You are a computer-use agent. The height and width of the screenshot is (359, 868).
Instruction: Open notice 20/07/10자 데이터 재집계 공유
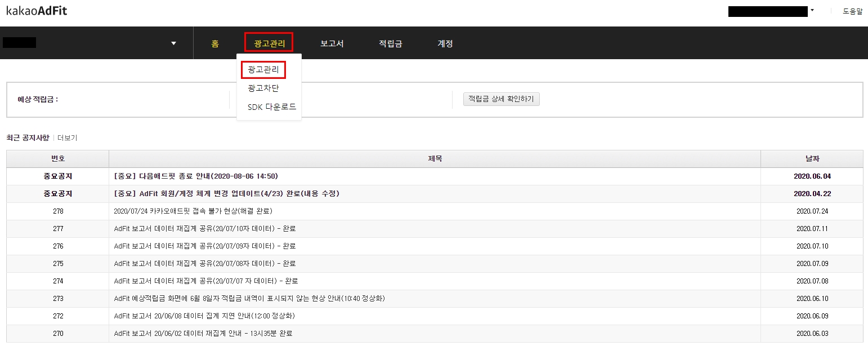pos(205,229)
